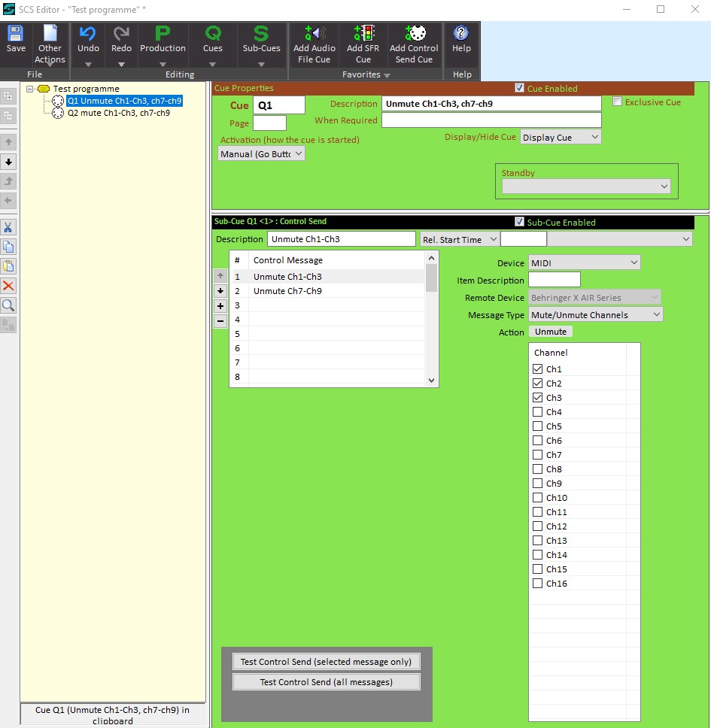
Task: Open the Message Type dropdown
Action: pyautogui.click(x=595, y=315)
